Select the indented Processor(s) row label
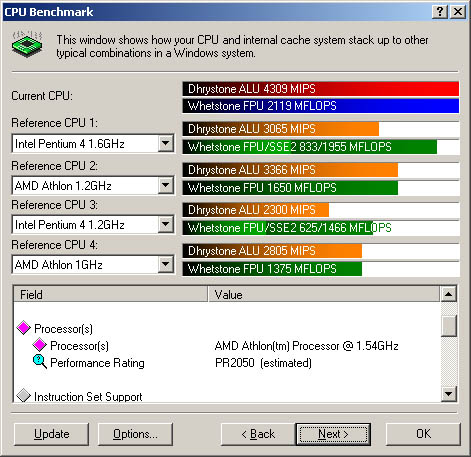 click(x=79, y=346)
